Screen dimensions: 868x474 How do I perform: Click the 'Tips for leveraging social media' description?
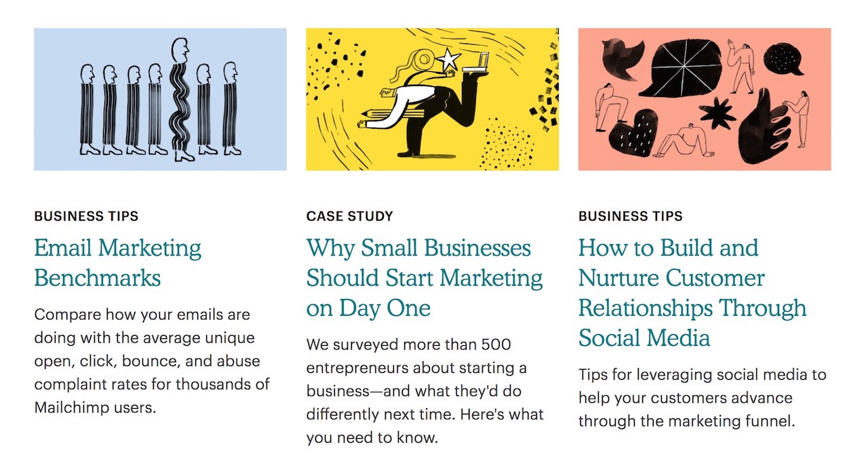pyautogui.click(x=703, y=398)
